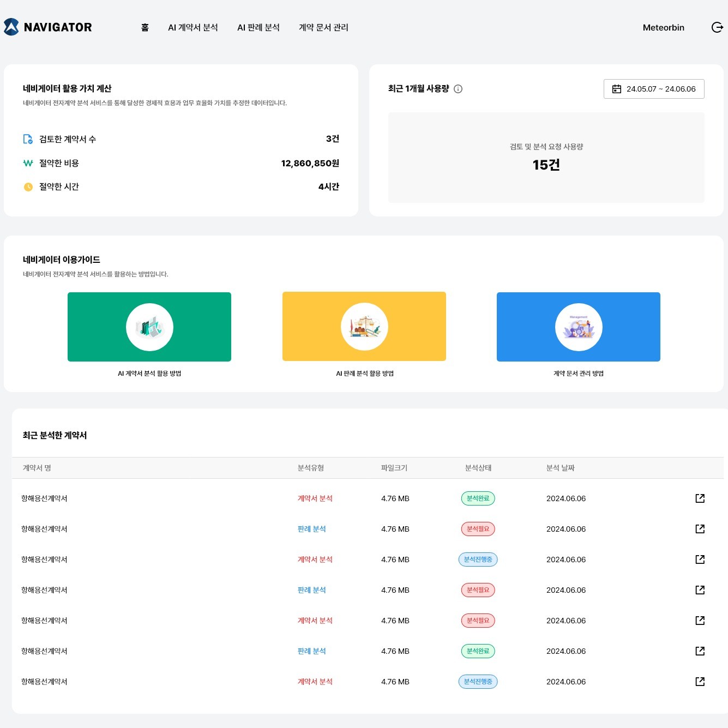Click the Meteorbin username
Image resolution: width=728 pixels, height=728 pixels.
(663, 27)
